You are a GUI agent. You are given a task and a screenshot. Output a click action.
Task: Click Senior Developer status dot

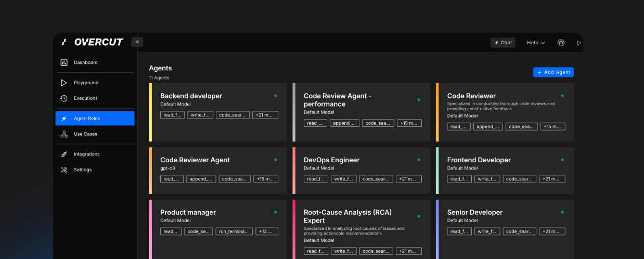(x=562, y=212)
